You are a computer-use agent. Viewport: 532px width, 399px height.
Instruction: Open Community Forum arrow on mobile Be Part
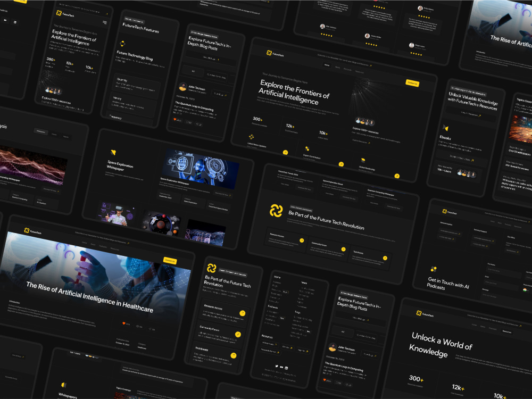[x=238, y=334]
